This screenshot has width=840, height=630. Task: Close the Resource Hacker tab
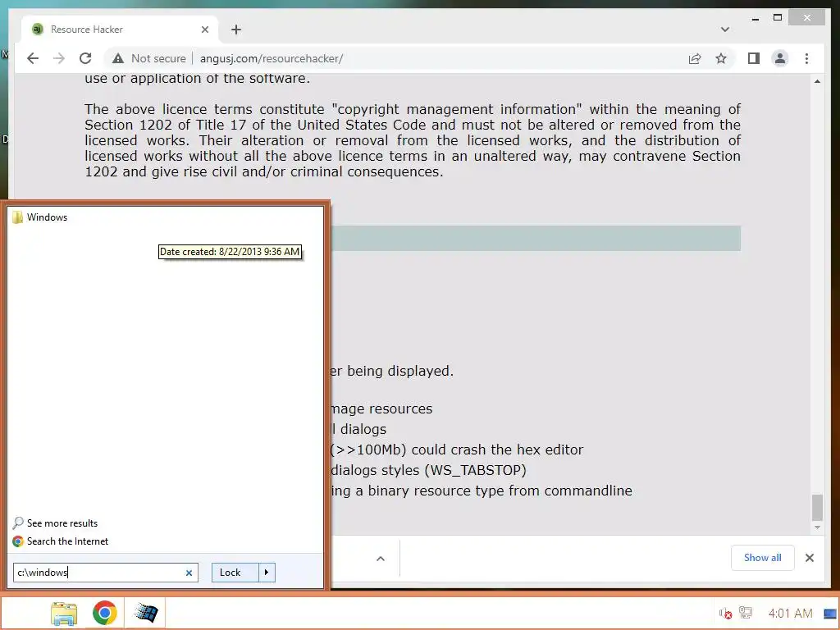[204, 30]
